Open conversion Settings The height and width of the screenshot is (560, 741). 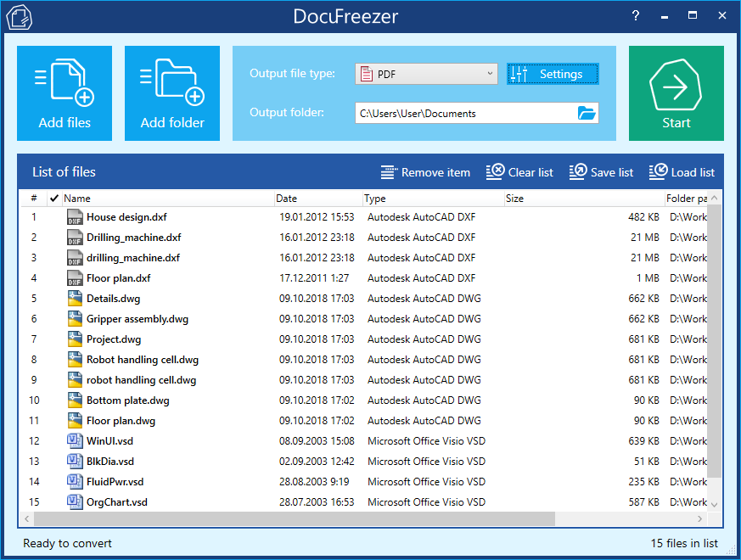point(553,74)
